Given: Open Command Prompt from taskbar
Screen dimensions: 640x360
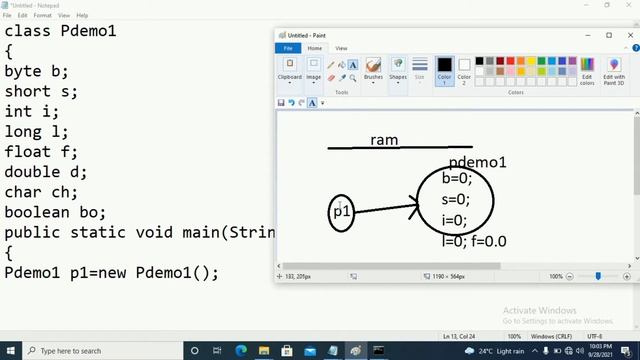Looking at the screenshot, I should [x=379, y=351].
